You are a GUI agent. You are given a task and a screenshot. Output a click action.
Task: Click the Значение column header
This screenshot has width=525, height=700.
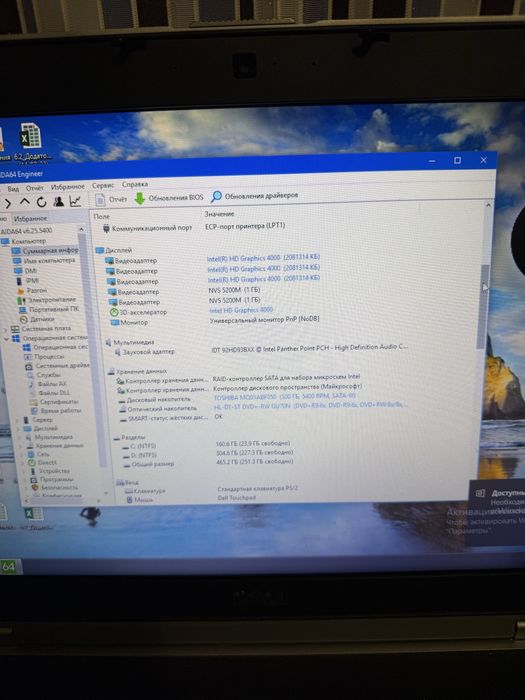219,214
